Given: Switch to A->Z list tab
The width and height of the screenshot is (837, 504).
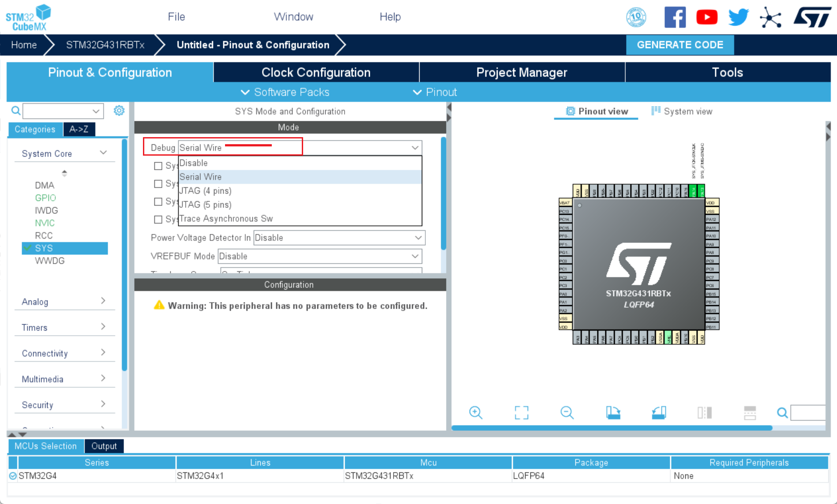Looking at the screenshot, I should pyautogui.click(x=79, y=129).
